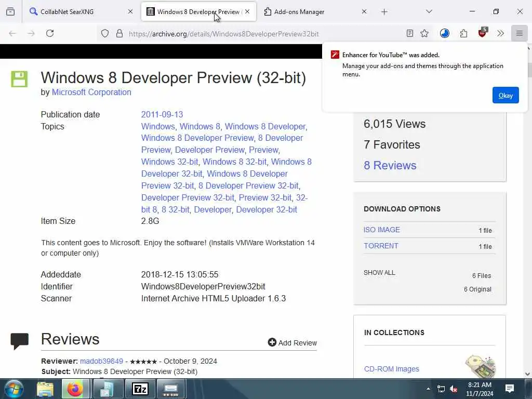Open Firefox View tab list icon
The image size is (532, 399).
coord(10,11)
